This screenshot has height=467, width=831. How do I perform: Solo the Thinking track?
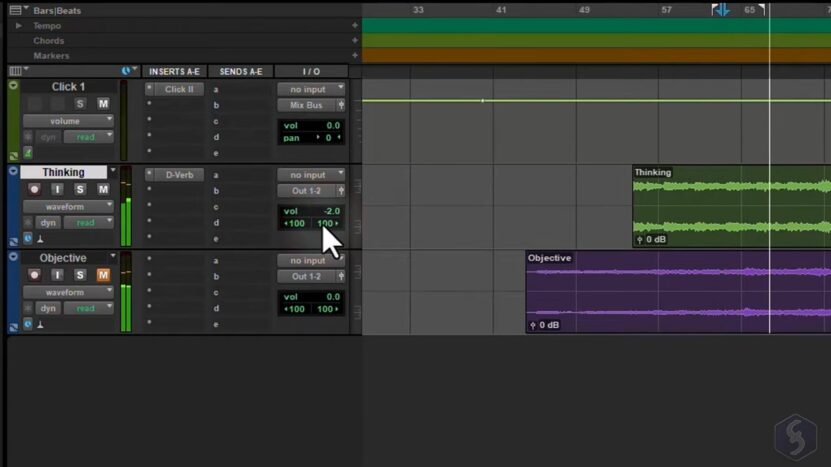pos(80,189)
